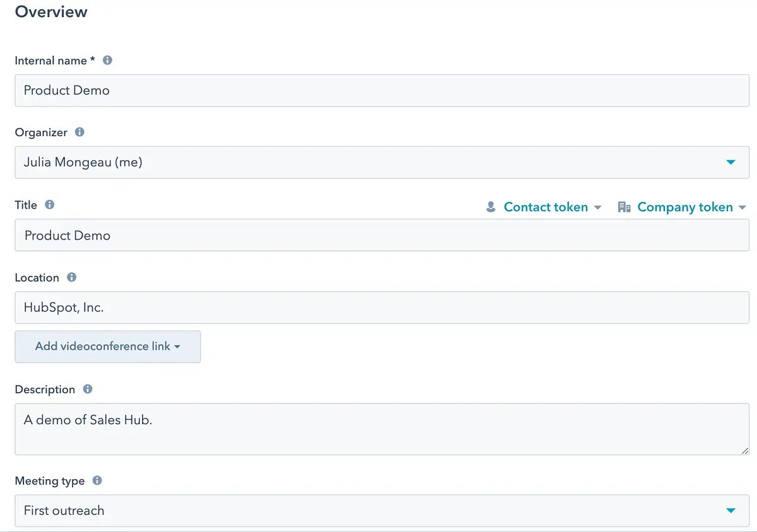
Task: Click the building icon for Company token
Action: pyautogui.click(x=624, y=207)
